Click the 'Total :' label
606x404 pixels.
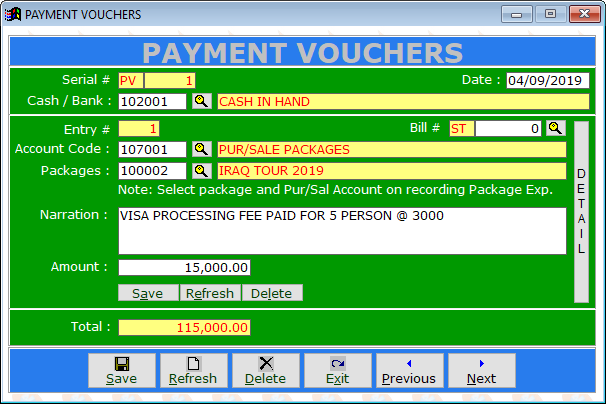click(x=91, y=327)
